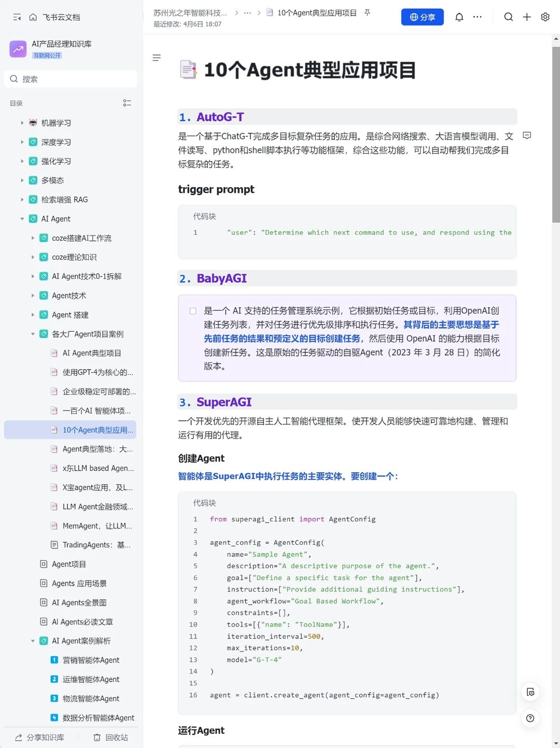This screenshot has width=560, height=748.
Task: Open 使用GPT-4为核心的 document
Action: tap(97, 372)
